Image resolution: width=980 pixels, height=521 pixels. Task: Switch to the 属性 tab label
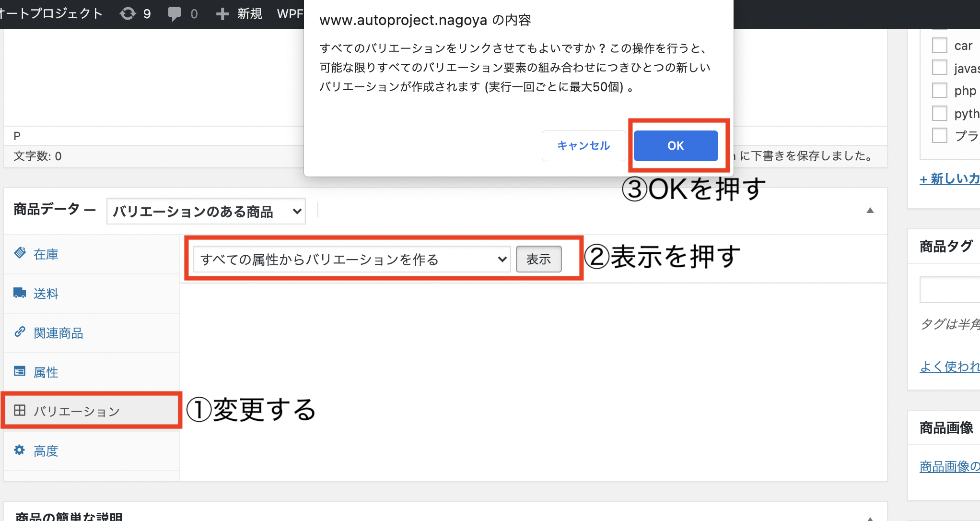point(46,372)
